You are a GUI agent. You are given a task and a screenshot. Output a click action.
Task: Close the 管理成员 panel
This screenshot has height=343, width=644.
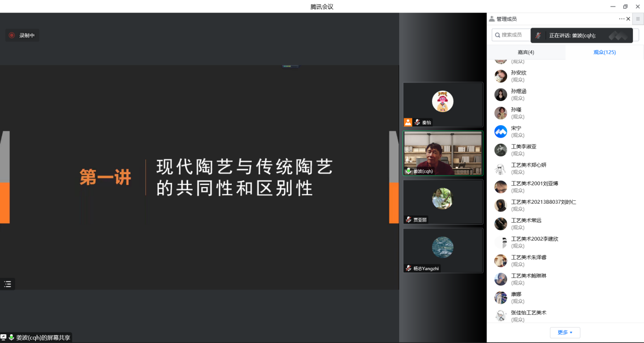click(628, 19)
